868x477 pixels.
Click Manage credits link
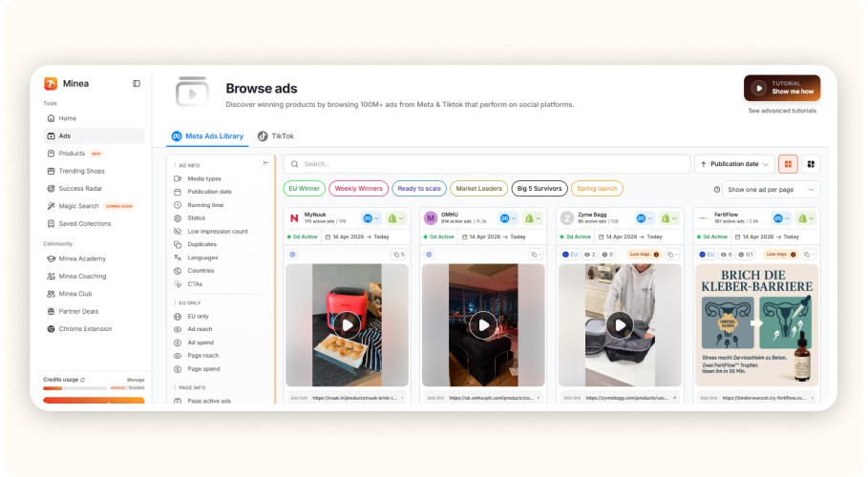[136, 380]
